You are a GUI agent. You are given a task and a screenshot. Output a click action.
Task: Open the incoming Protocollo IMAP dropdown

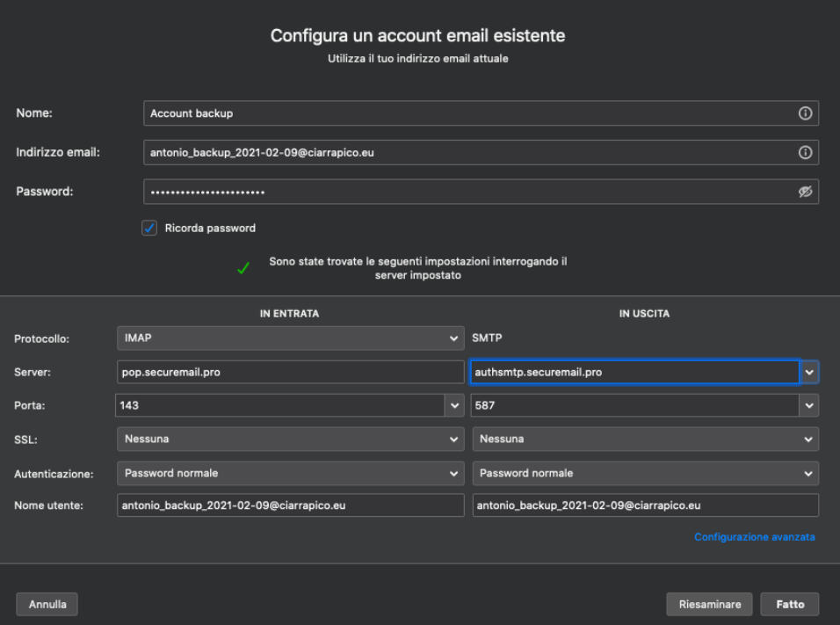(290, 338)
